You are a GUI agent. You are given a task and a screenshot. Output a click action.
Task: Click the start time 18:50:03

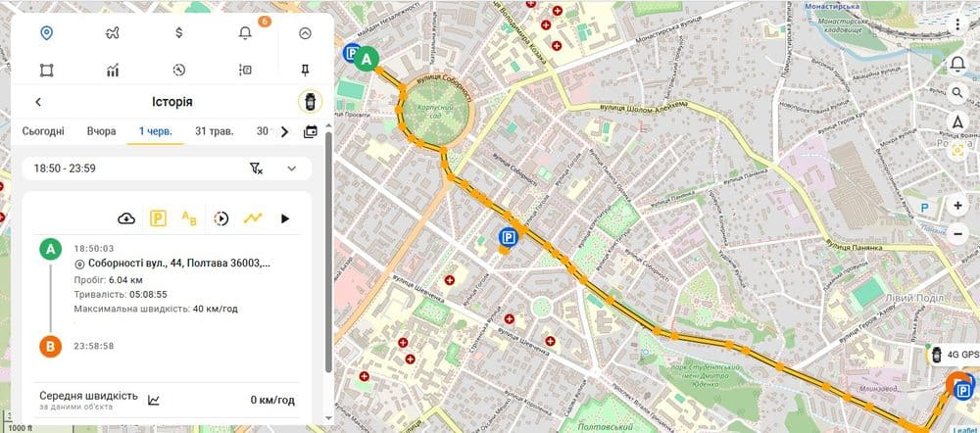click(x=94, y=249)
